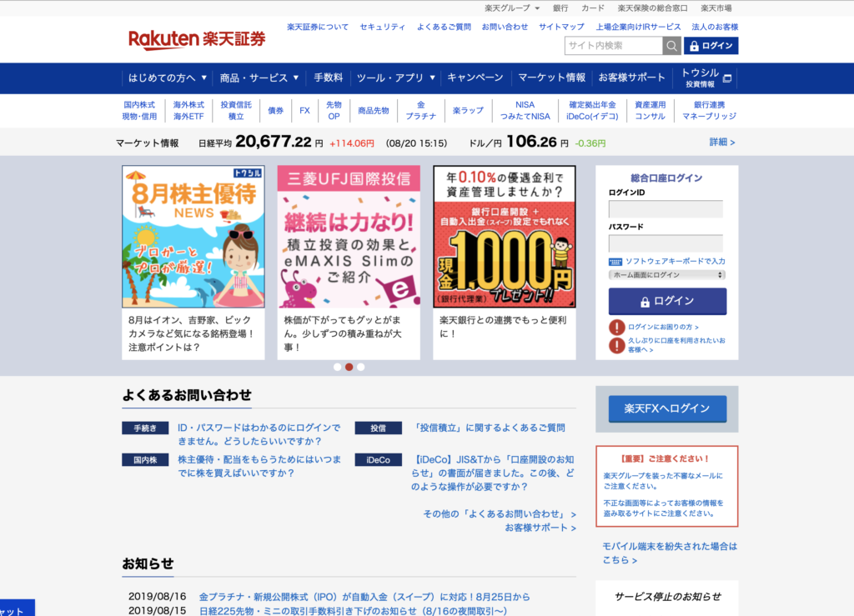Open the カード link in top bar
This screenshot has height=616, width=854.
[x=593, y=8]
